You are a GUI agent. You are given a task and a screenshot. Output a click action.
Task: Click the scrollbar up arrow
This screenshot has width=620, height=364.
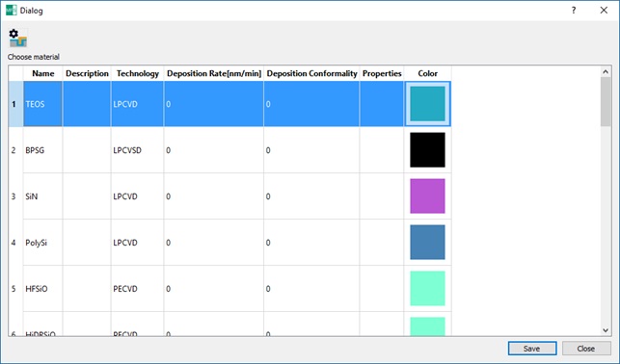point(606,72)
